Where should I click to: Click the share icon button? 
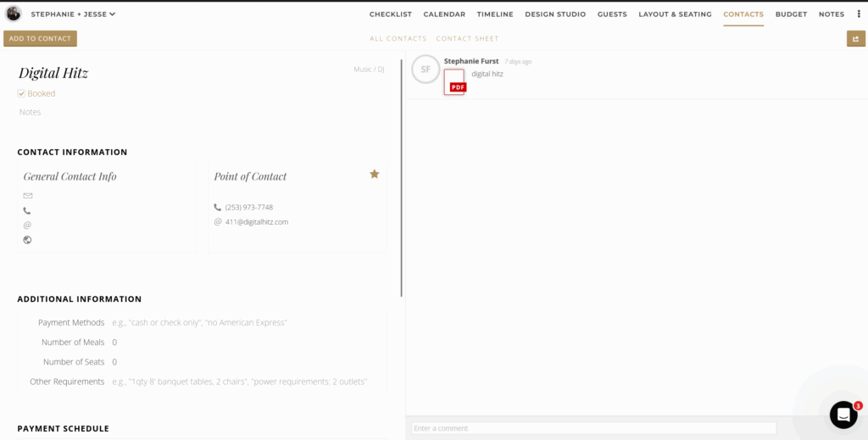856,39
